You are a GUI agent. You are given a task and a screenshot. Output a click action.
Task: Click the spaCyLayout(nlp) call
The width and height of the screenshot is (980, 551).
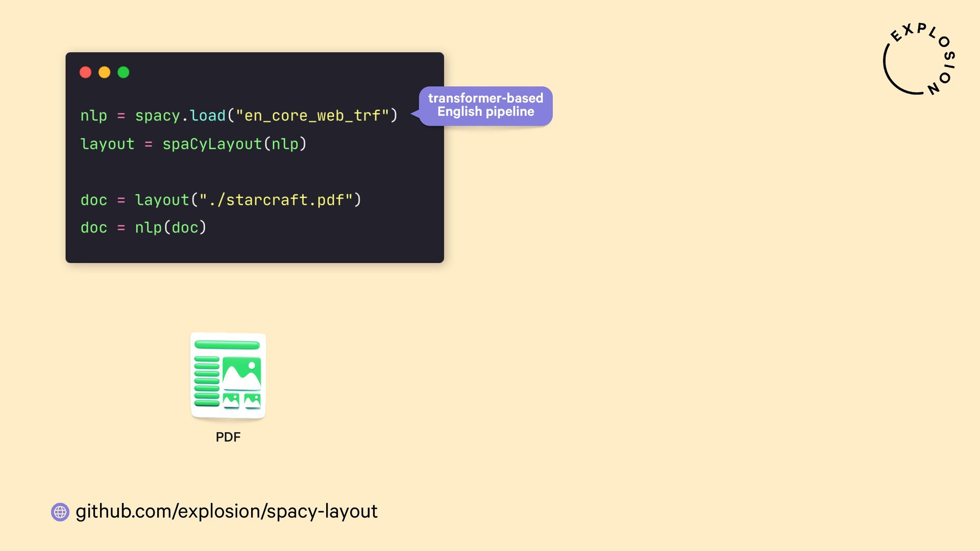(x=234, y=144)
